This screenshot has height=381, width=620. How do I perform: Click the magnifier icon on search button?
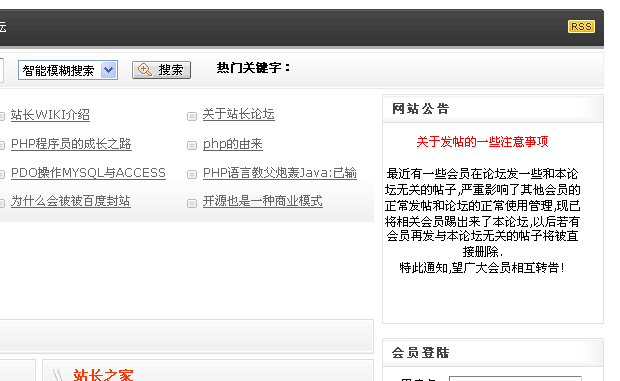pyautogui.click(x=145, y=70)
